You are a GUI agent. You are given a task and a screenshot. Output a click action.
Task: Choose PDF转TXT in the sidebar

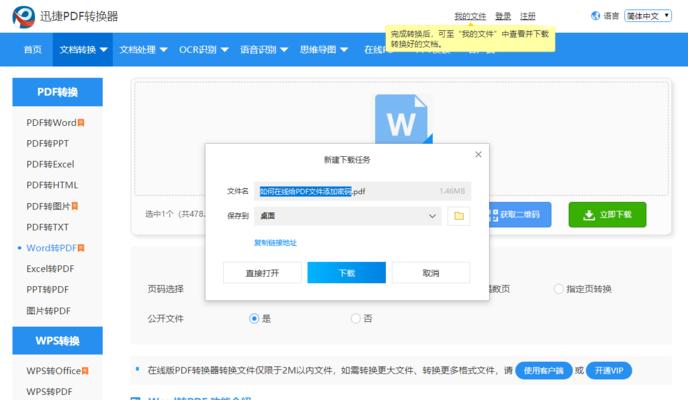click(47, 227)
